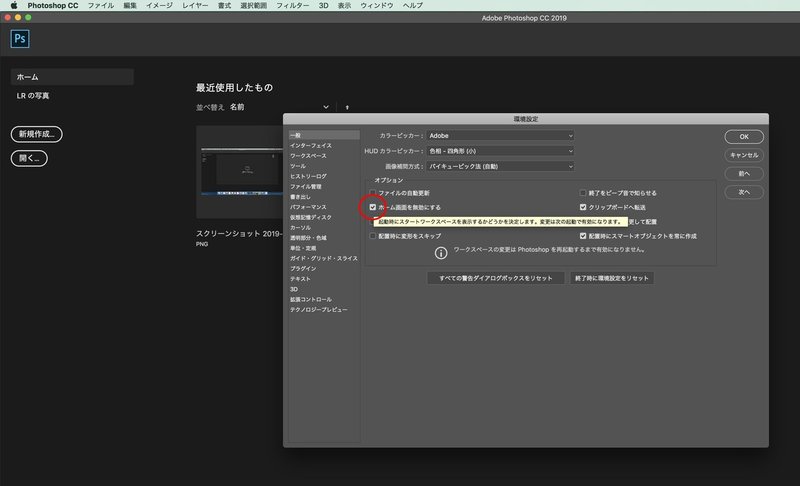Image resolution: width=800 pixels, height=486 pixels.
Task: Click the Photoshop Ps logo icon
Action: tap(20, 39)
